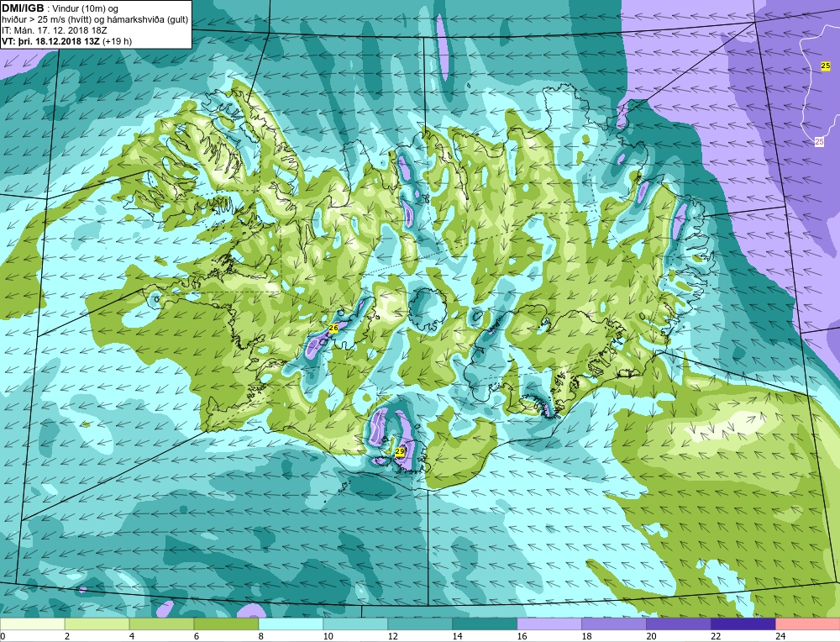Screen dimensions: 840x642
Task: Click the "VT: þri. 18.12.2018 13Z" valid time
Action: point(51,41)
